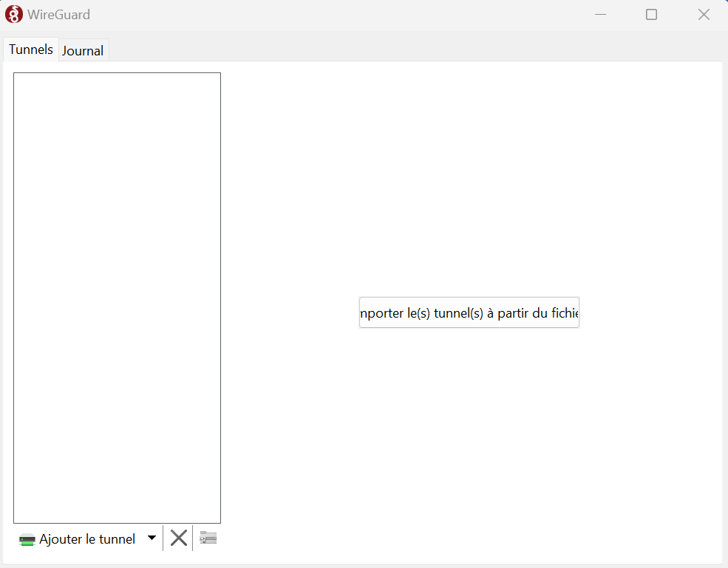Close the WireGuard window
The width and height of the screenshot is (728, 568).
[704, 15]
